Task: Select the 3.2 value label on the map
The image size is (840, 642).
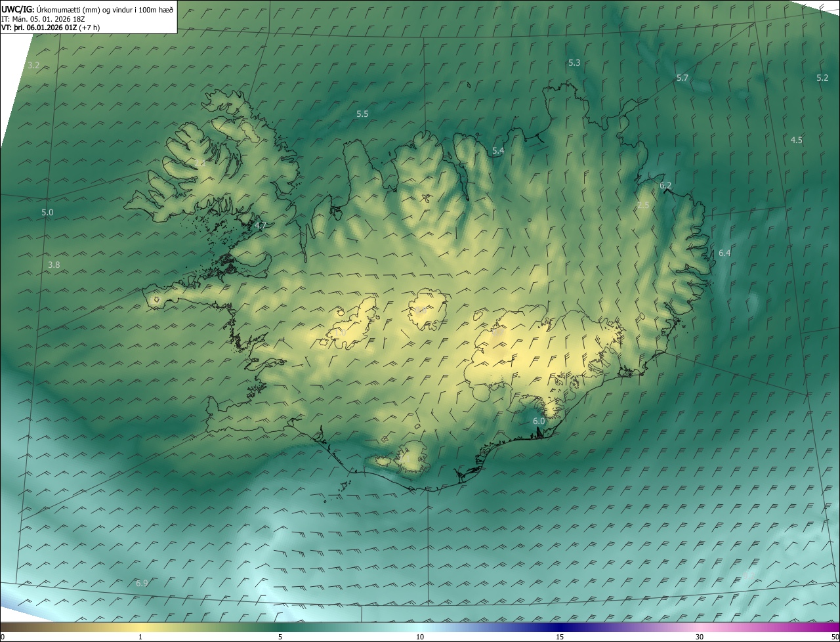Action: [34, 66]
